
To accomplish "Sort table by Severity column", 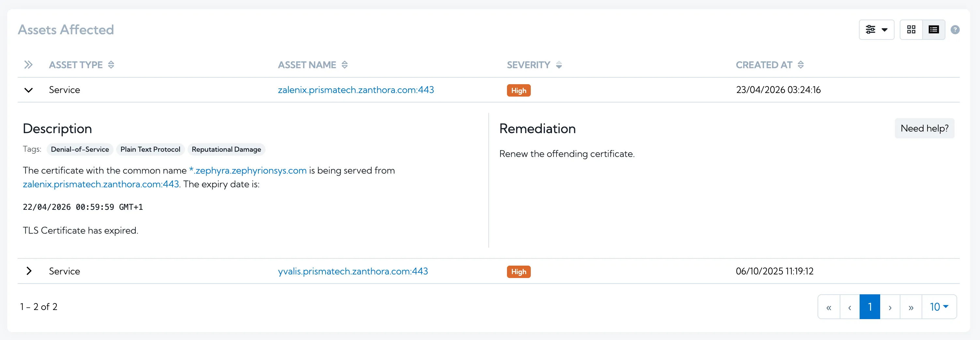I will point(559,65).
